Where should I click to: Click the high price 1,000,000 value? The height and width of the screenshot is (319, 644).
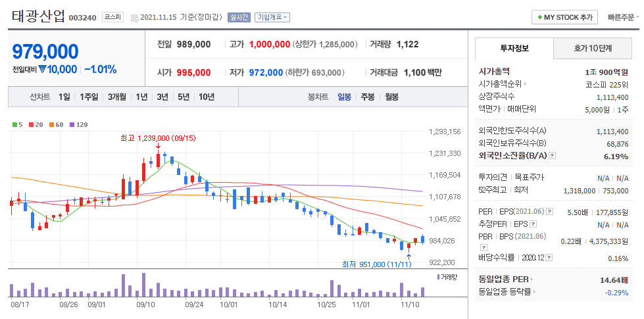[270, 44]
